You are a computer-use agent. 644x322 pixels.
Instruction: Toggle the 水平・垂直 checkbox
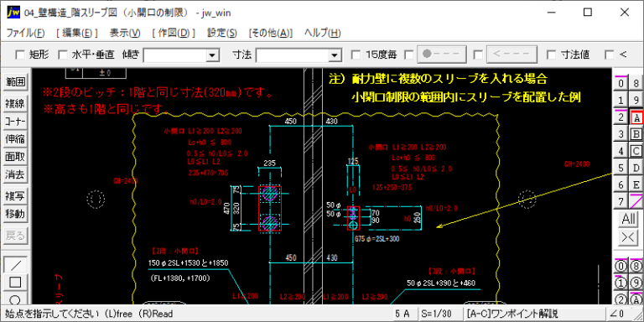click(63, 55)
